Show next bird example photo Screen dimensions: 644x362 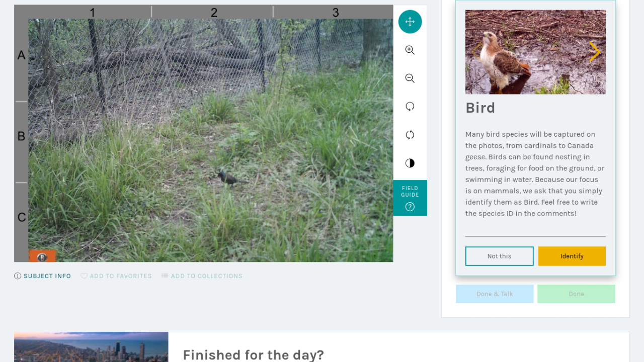[595, 52]
